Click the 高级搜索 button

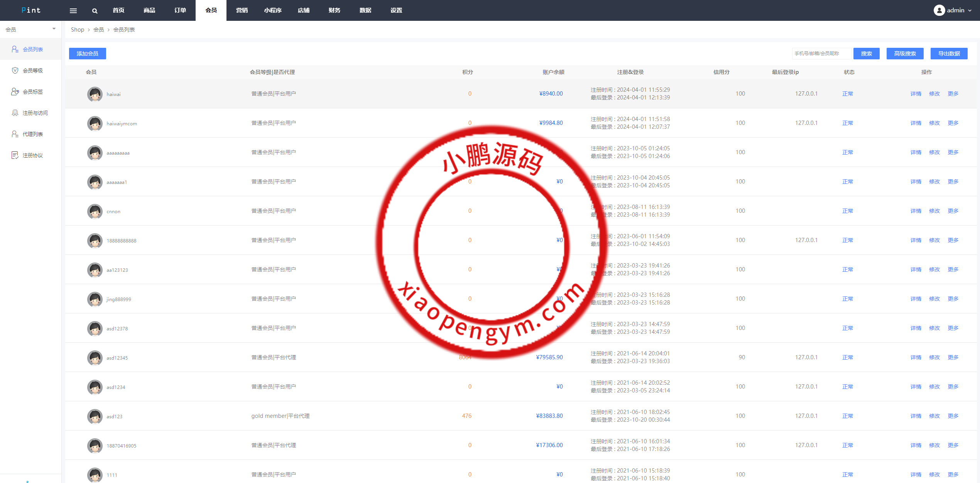[905, 54]
